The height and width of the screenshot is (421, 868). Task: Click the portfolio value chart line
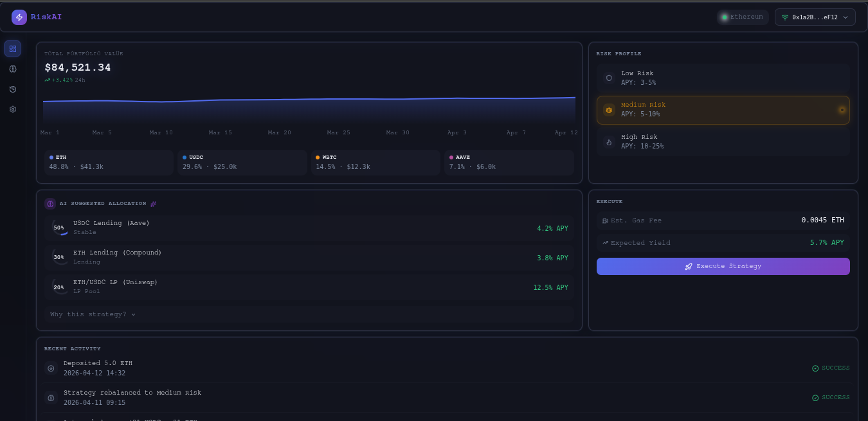pos(309,100)
